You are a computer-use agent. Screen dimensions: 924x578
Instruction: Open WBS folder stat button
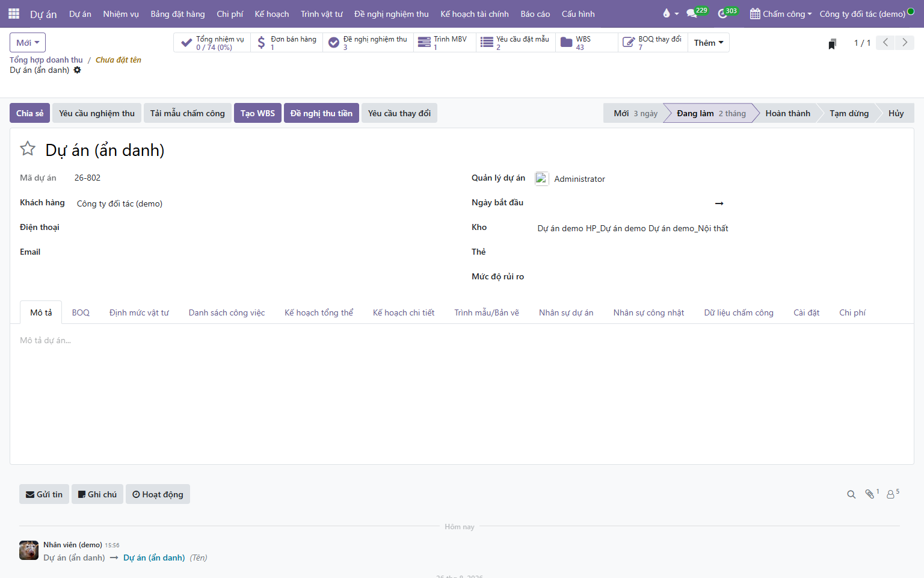(587, 43)
